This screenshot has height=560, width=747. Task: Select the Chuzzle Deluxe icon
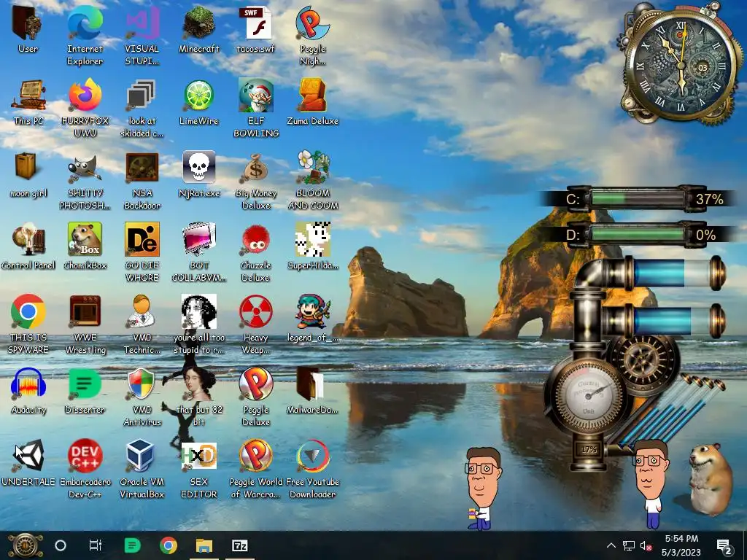[x=256, y=240]
